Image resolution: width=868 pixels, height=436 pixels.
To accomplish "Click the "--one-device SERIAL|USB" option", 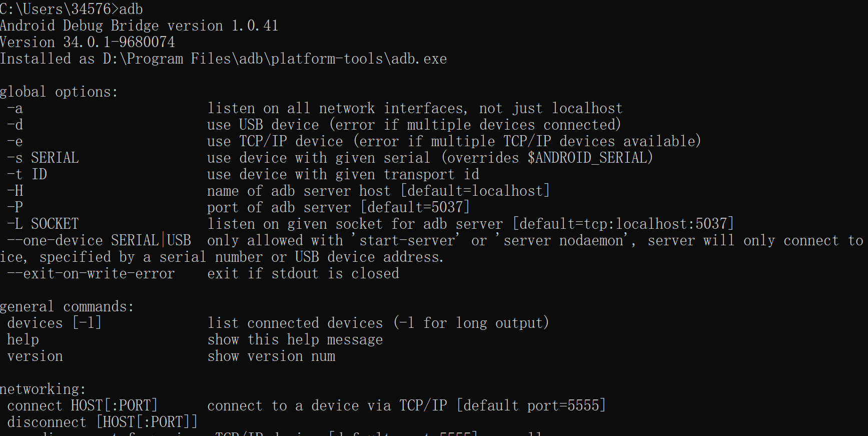I will (x=99, y=240).
